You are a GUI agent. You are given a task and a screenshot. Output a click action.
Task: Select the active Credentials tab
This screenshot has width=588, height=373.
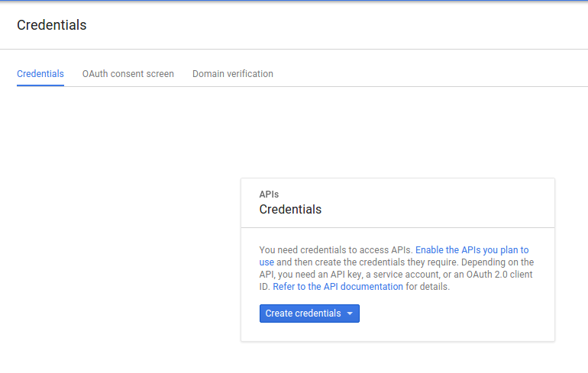(x=40, y=74)
